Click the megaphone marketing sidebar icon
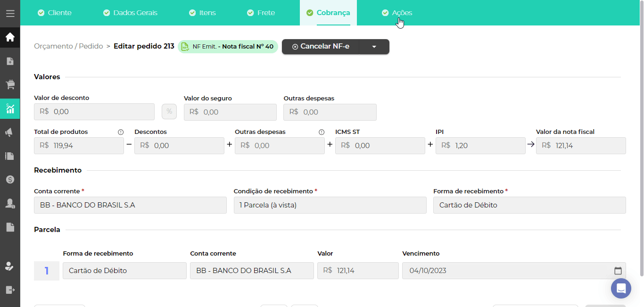This screenshot has height=307, width=644. [10, 133]
